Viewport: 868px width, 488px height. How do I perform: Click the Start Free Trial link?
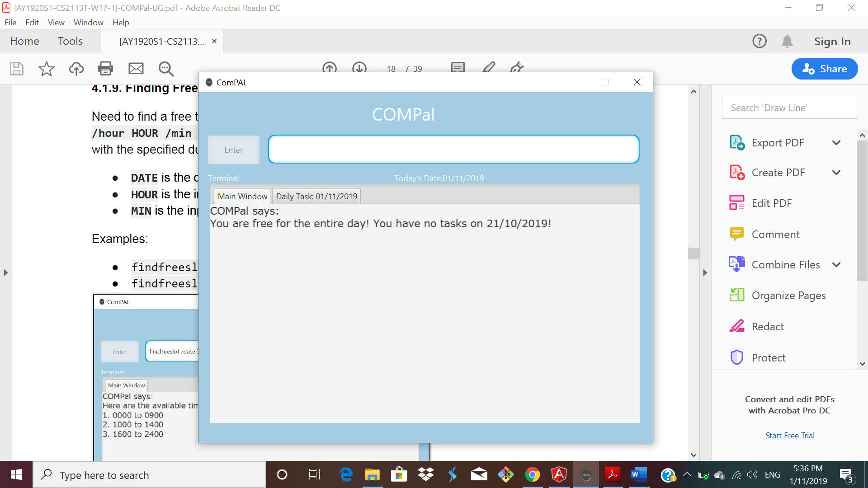click(x=789, y=435)
